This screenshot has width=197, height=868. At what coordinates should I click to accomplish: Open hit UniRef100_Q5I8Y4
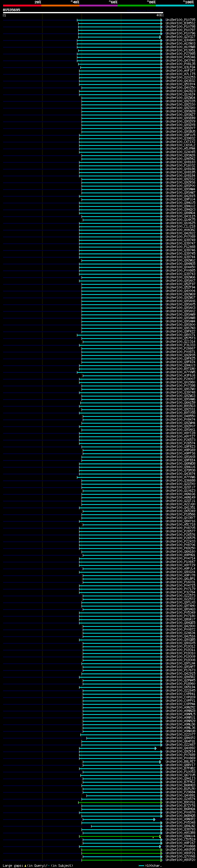[180, 84]
